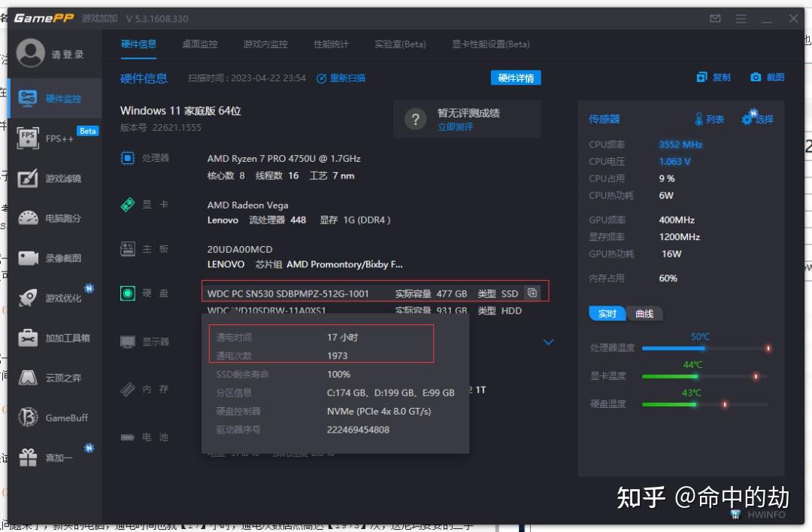Click the 处理器 CPU chip icon
Viewport: 812px width, 532px height.
(x=127, y=157)
